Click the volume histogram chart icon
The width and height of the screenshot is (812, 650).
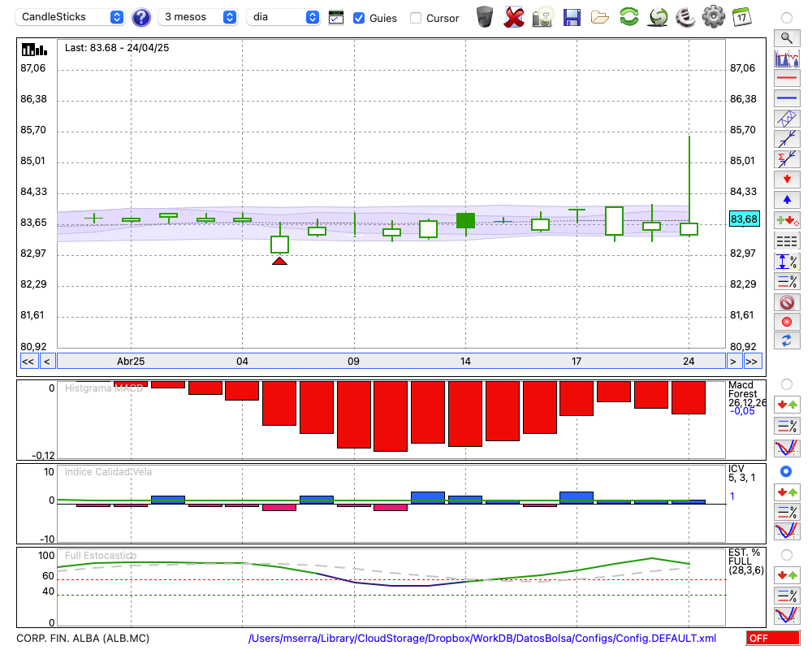coord(787,58)
